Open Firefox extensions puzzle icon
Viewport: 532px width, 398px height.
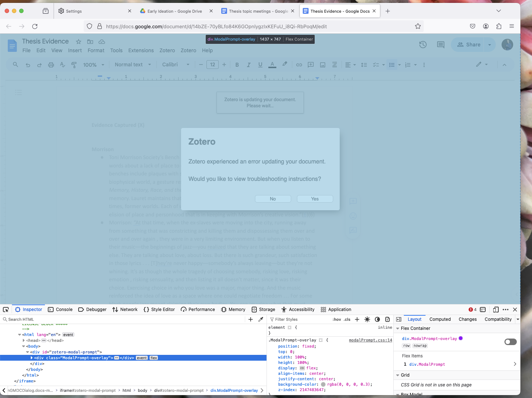[x=499, y=26]
